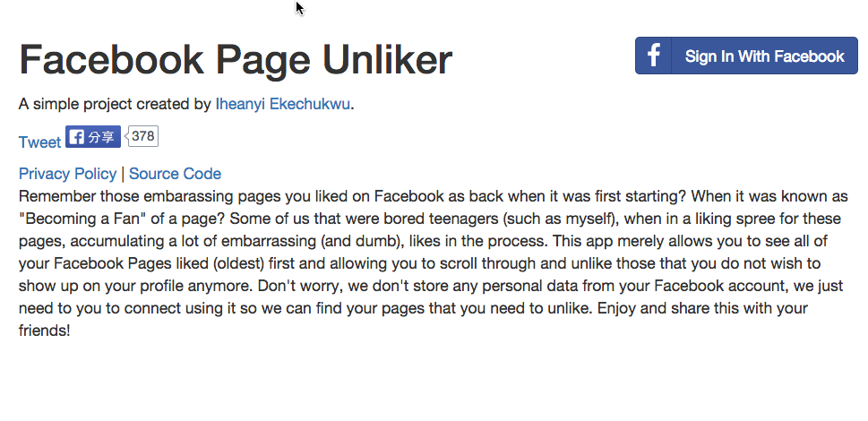
Task: Click the phrase "Becoming a Fan" in description
Action: click(82, 219)
